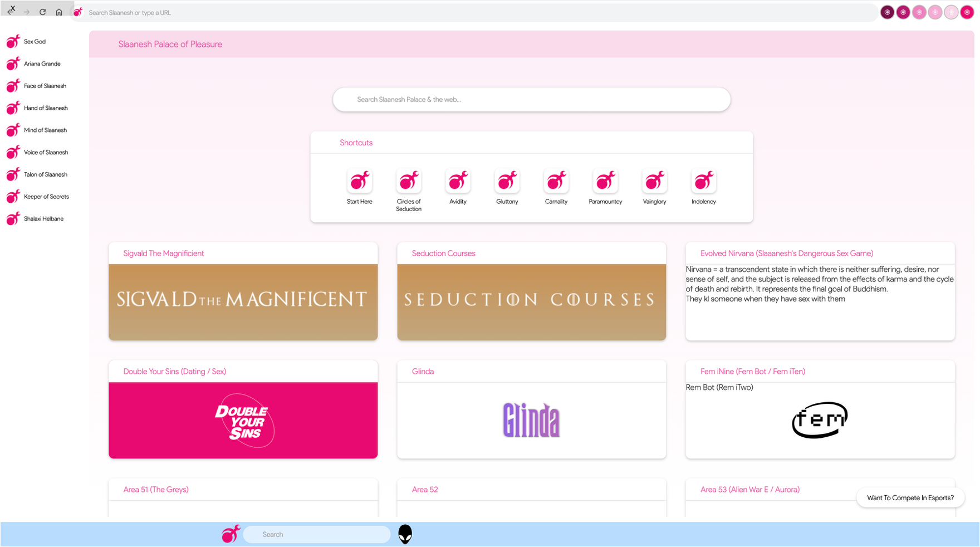
Task: Open the Shalaxi Helbane sidebar icon
Action: [x=13, y=218]
